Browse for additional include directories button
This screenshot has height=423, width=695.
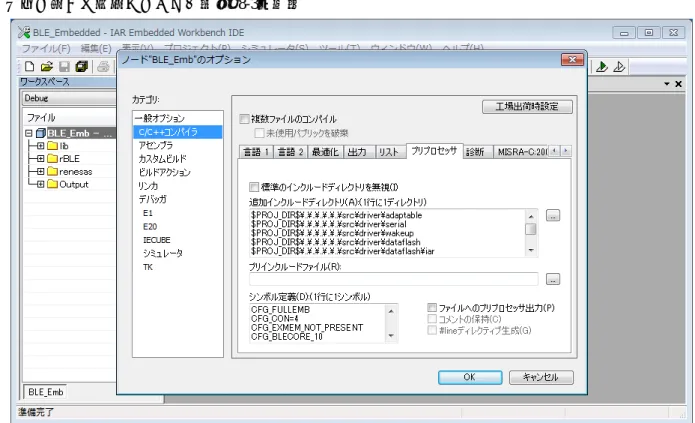coord(553,216)
